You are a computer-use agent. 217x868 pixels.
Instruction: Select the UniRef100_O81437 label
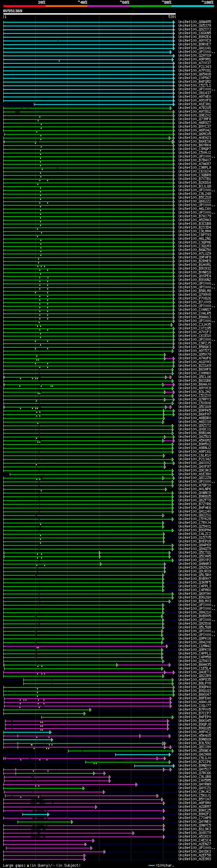195,93
